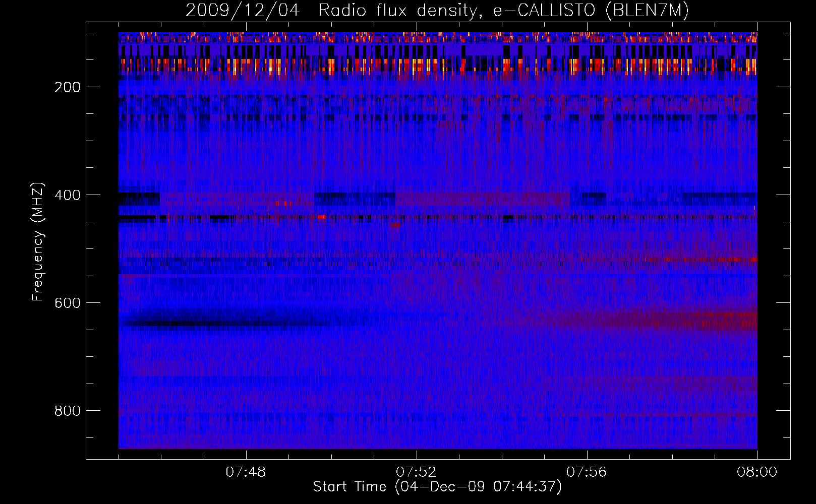Click the 200 MHz frequency axis label
This screenshot has width=816, height=504.
click(x=68, y=87)
